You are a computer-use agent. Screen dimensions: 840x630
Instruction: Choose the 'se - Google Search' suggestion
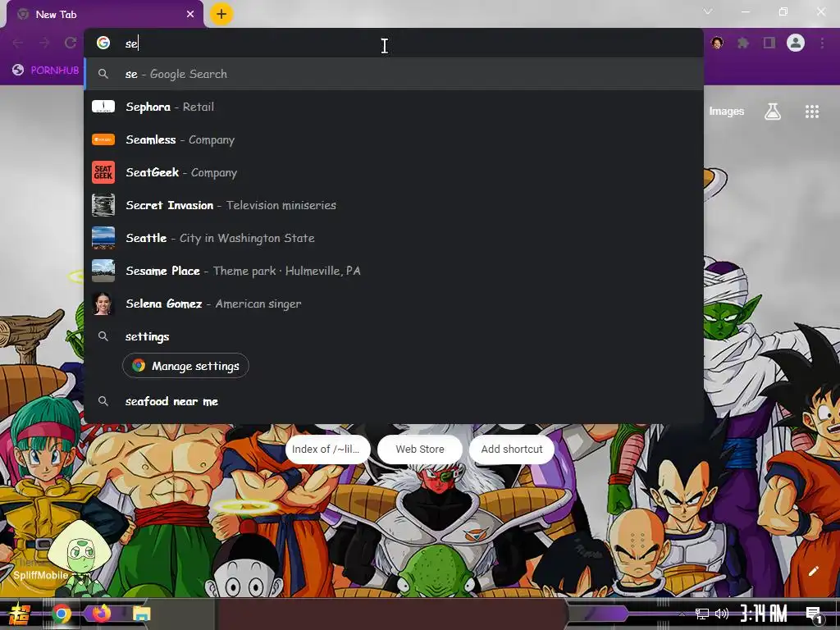tap(394, 74)
